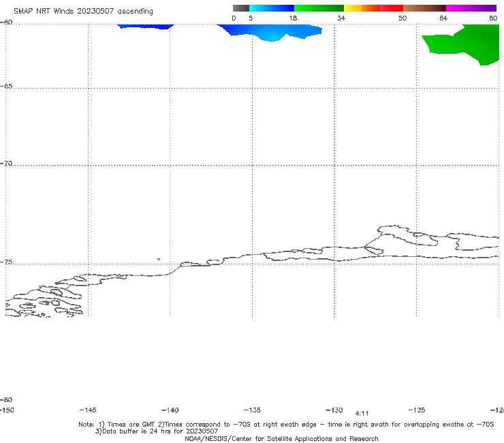The image size is (504, 443).
Task: Click the green segment of the color bar
Action: tap(319, 8)
